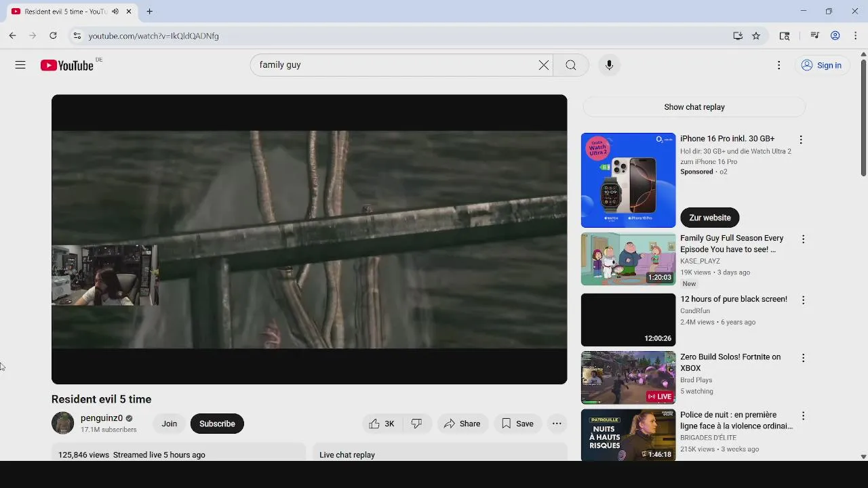Open options for Family Guy Full Season video
The width and height of the screenshot is (868, 488).
(x=803, y=239)
